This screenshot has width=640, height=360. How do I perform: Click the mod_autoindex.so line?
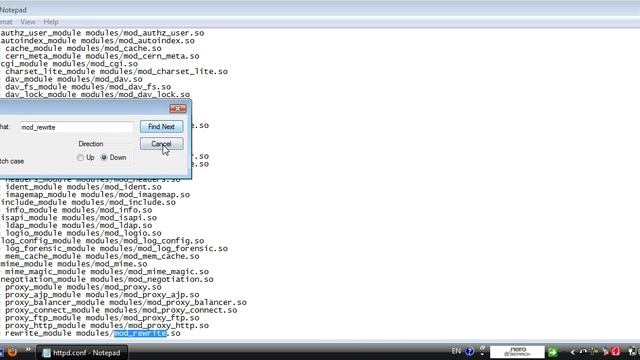point(98,40)
